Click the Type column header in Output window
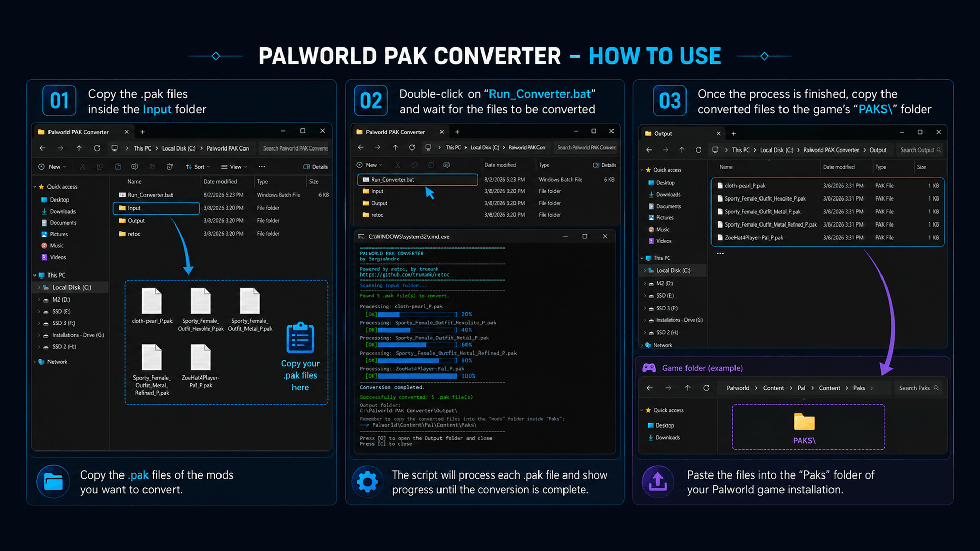 coord(880,167)
